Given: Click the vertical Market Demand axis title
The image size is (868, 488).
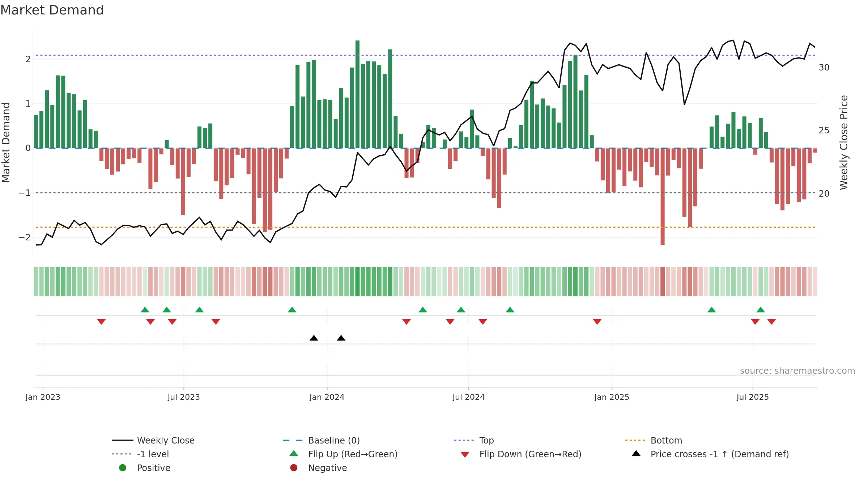Looking at the screenshot, I should [x=6, y=142].
